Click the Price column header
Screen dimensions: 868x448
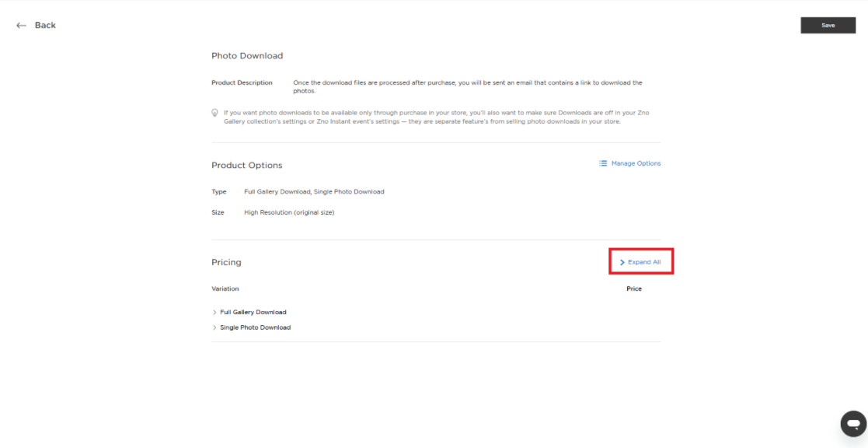point(634,289)
